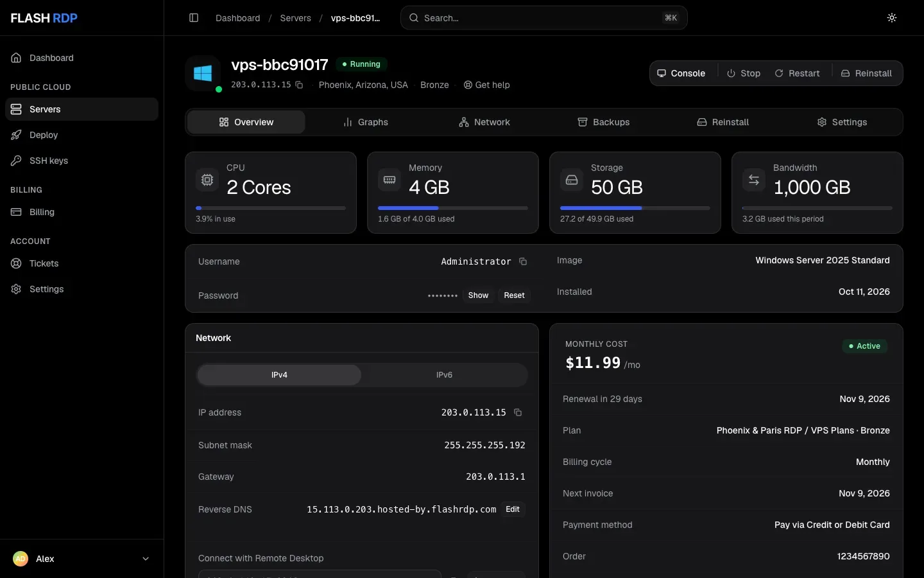Expand the Alex account menu

[81, 559]
